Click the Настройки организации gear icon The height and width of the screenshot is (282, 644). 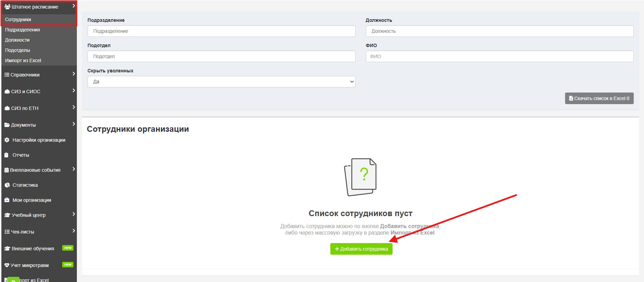(x=7, y=140)
